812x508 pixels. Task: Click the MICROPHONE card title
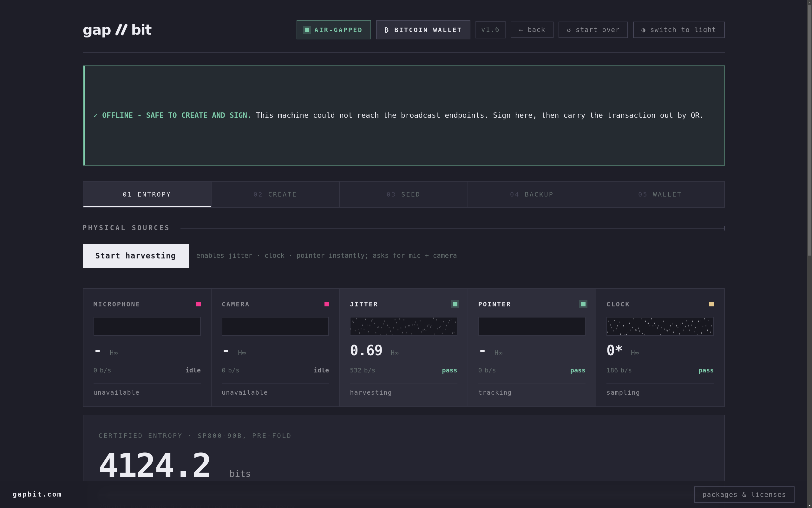117,304
